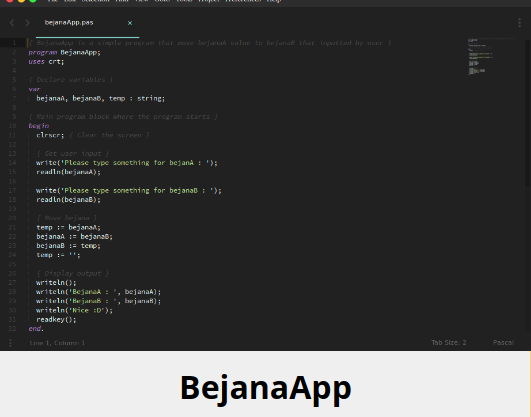Click the 'readln(bejanaA);' line
The image size is (531, 417).
click(68, 172)
